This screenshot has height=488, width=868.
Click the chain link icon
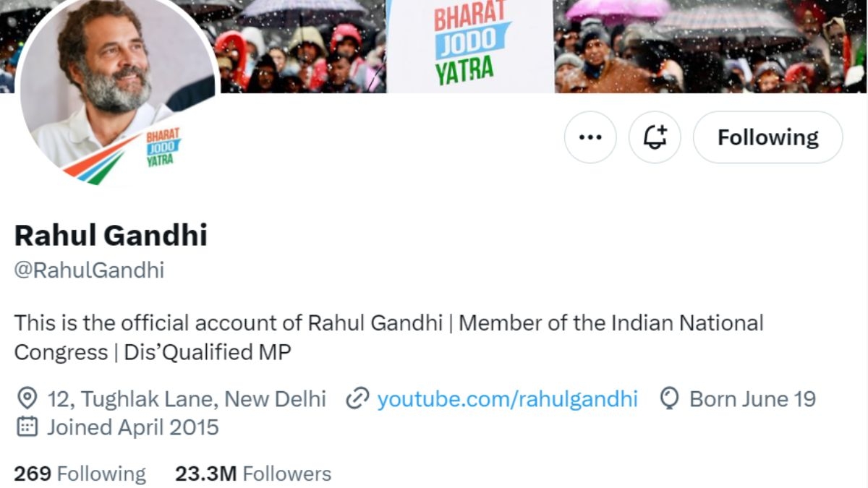click(357, 398)
